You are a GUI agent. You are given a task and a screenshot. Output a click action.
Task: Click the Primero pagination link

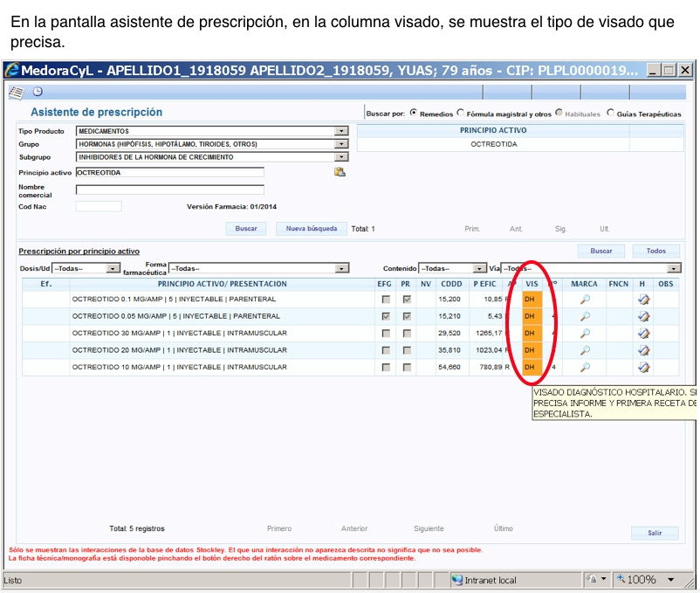point(279,528)
